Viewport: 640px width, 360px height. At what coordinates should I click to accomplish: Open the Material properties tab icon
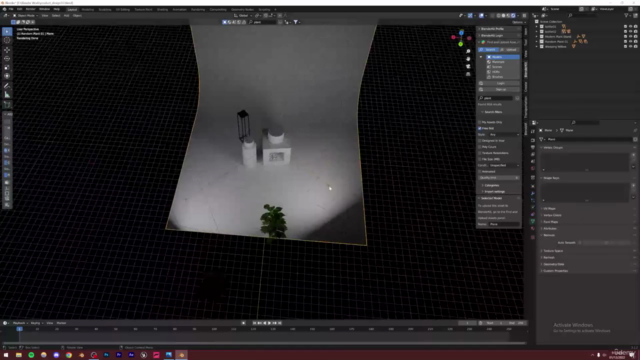pos(533,228)
